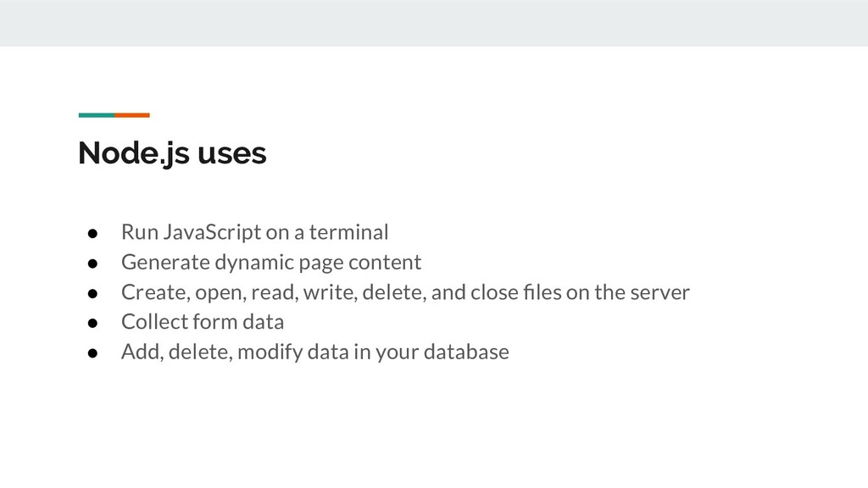Click bullet dot before "Create, open, read, write" line
The height and width of the screenshot is (488, 868).
click(92, 293)
